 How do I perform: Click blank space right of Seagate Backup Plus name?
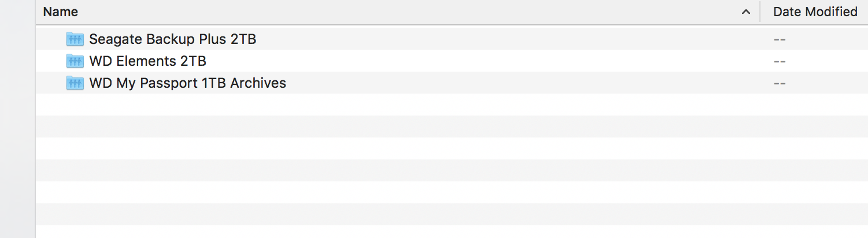click(509, 39)
